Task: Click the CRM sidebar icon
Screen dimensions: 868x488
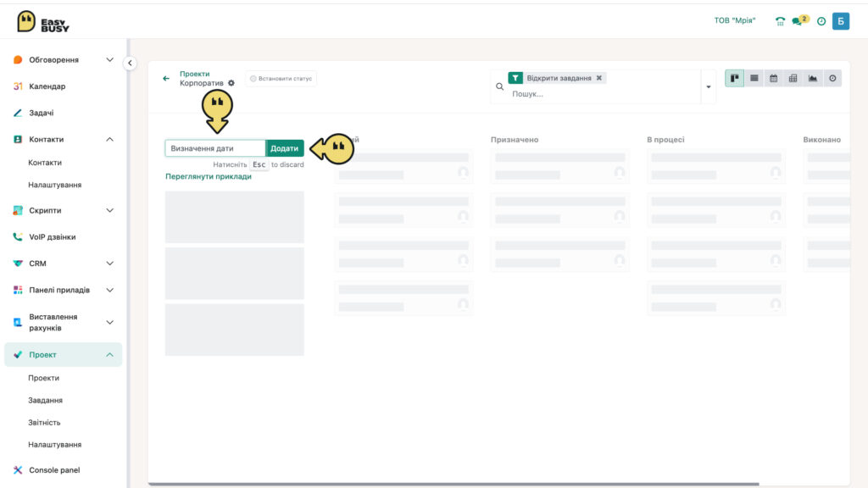Action: click(x=18, y=263)
